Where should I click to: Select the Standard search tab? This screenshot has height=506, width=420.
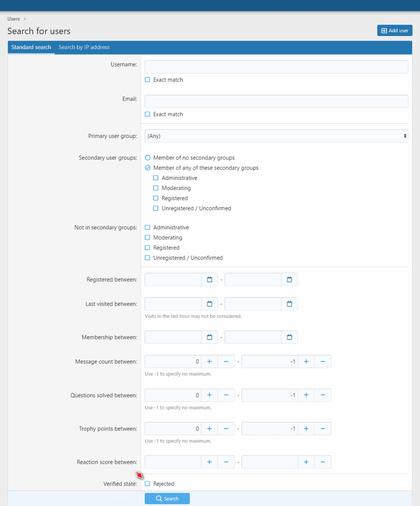coord(31,47)
